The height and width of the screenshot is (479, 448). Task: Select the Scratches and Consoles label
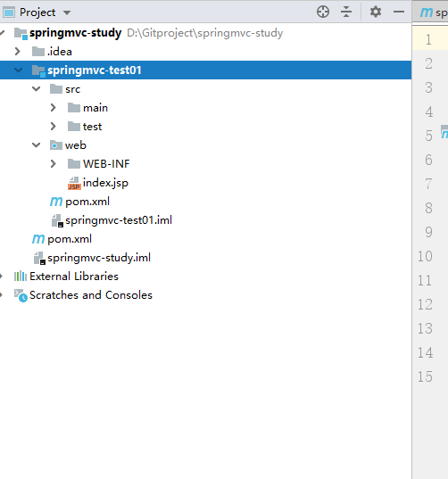click(x=91, y=295)
